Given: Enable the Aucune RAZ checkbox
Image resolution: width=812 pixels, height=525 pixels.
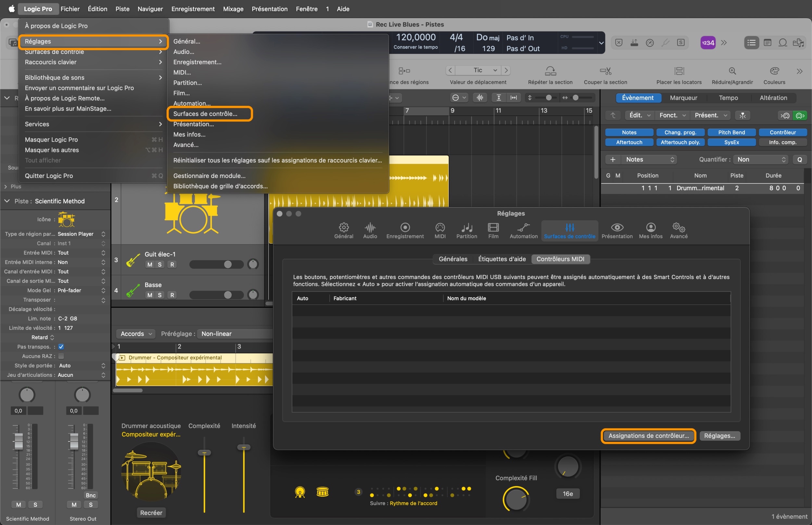Looking at the screenshot, I should click(x=61, y=356).
